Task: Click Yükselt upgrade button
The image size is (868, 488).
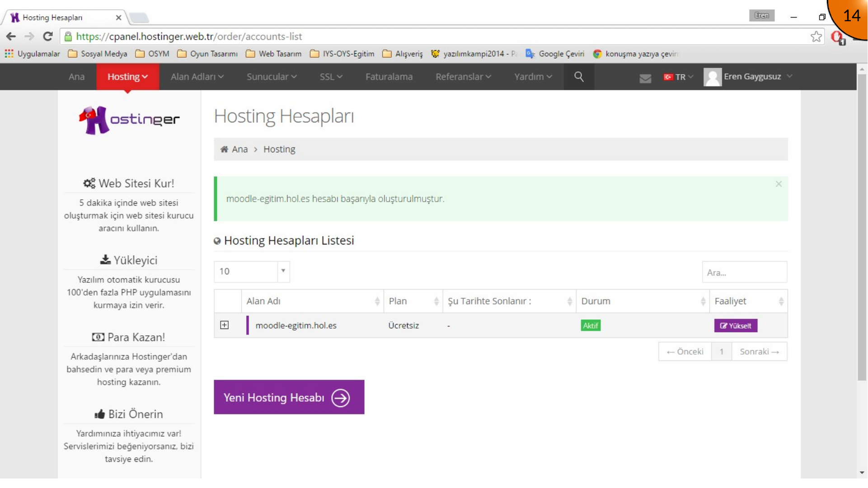Action: click(x=736, y=326)
